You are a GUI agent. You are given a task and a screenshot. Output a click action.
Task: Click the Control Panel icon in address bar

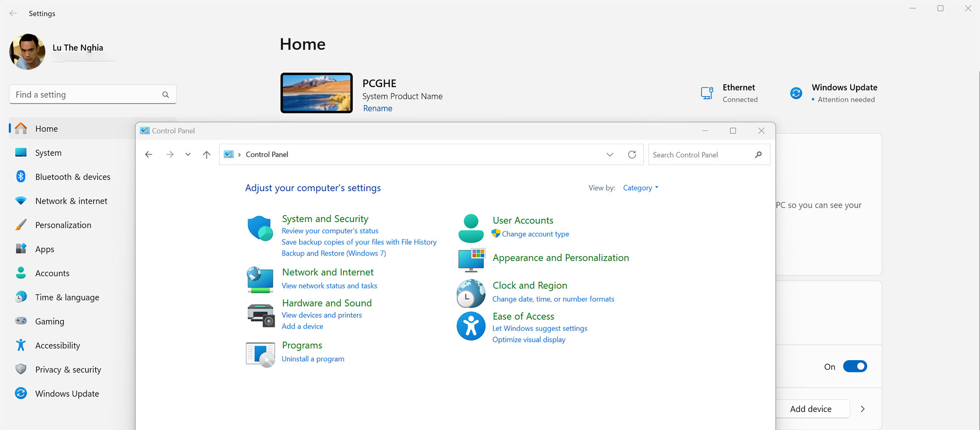229,154
